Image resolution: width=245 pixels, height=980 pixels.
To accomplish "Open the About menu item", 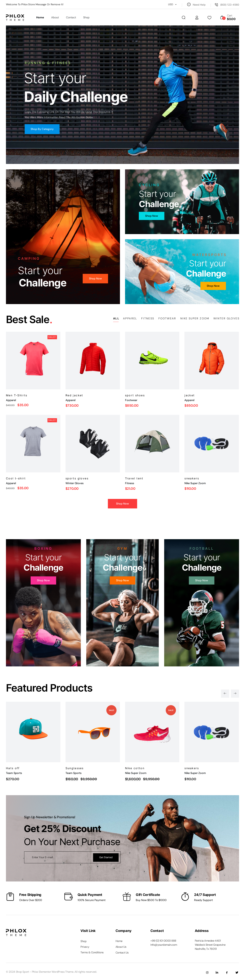I will tap(55, 17).
